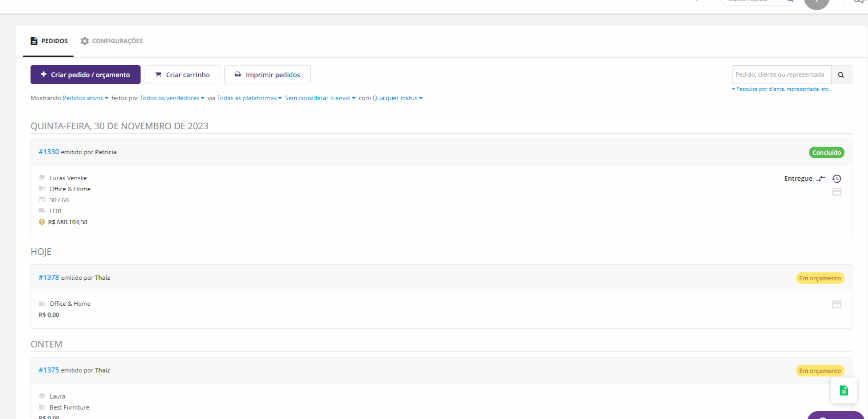This screenshot has height=419, width=868.
Task: Click the magnifier search button
Action: point(841,75)
